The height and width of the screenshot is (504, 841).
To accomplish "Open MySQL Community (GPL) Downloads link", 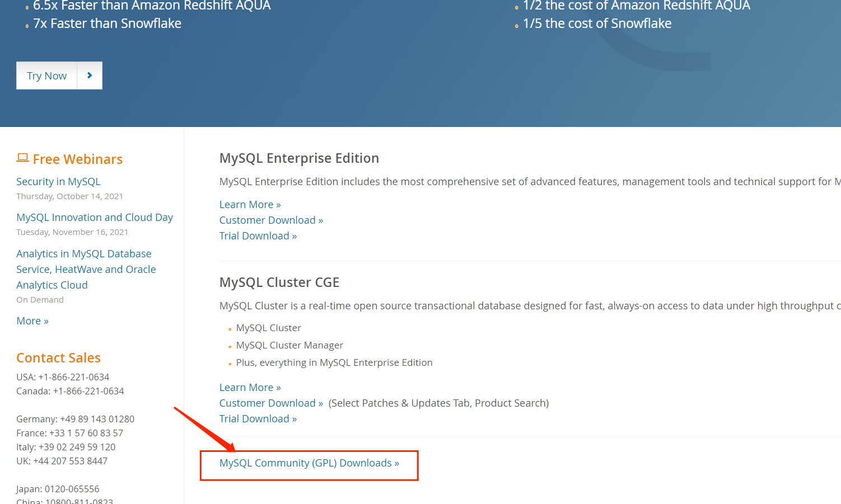I will (309, 463).
